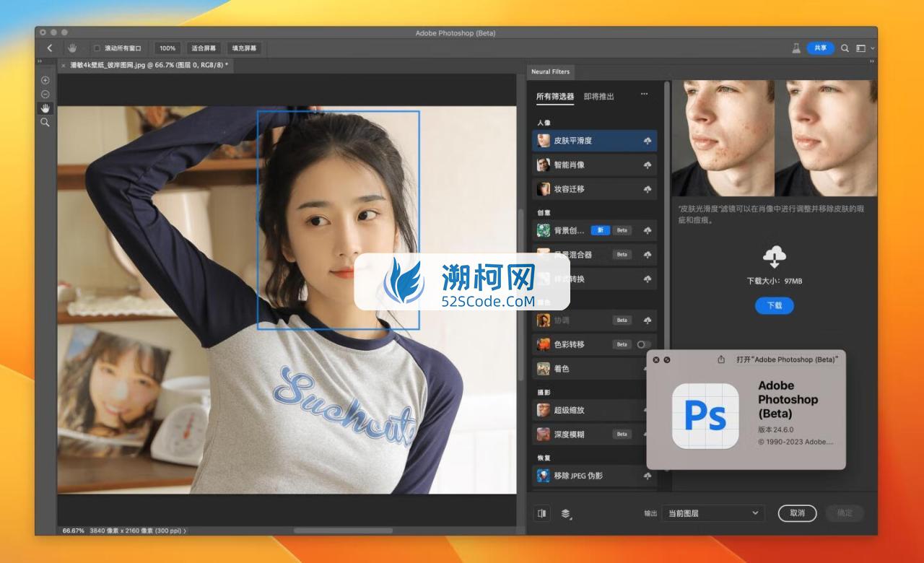Switch to 即将推出 tab
This screenshot has height=563, width=924.
(599, 96)
